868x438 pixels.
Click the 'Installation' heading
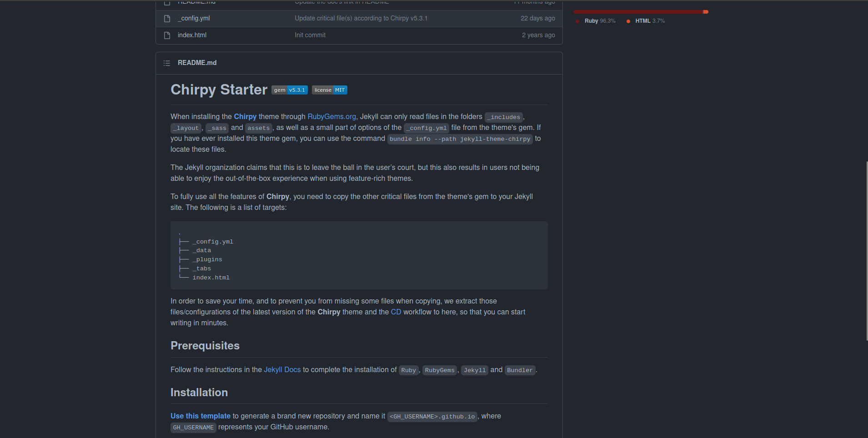click(199, 393)
